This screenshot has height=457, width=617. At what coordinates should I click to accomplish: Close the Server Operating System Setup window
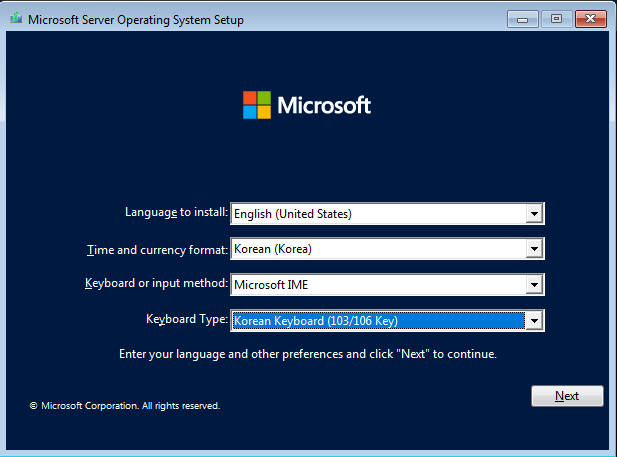click(x=590, y=19)
